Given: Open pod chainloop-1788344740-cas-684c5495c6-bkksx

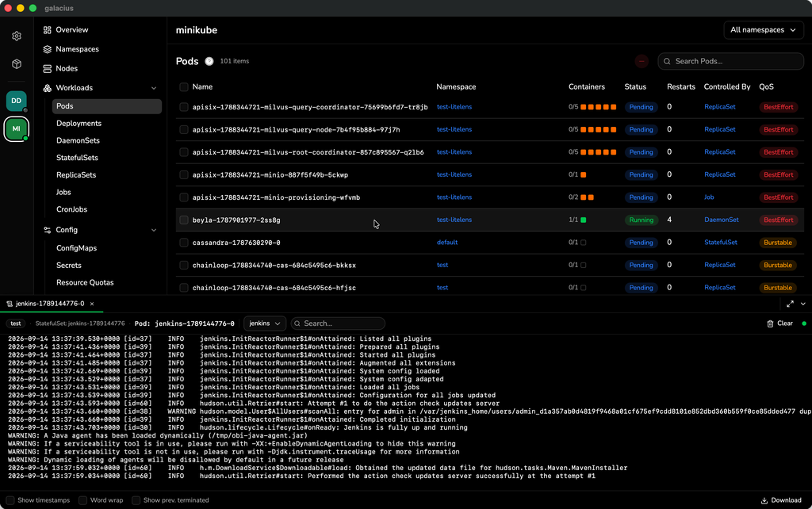Looking at the screenshot, I should click(x=274, y=265).
